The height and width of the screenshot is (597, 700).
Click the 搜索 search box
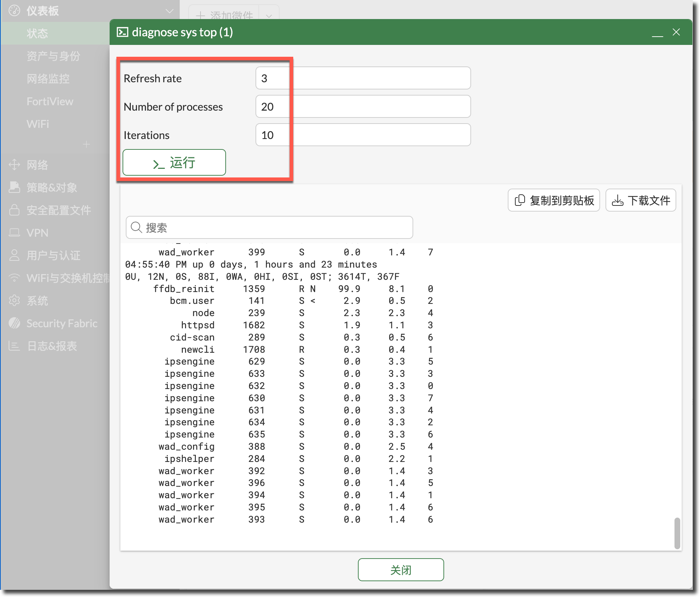point(269,227)
